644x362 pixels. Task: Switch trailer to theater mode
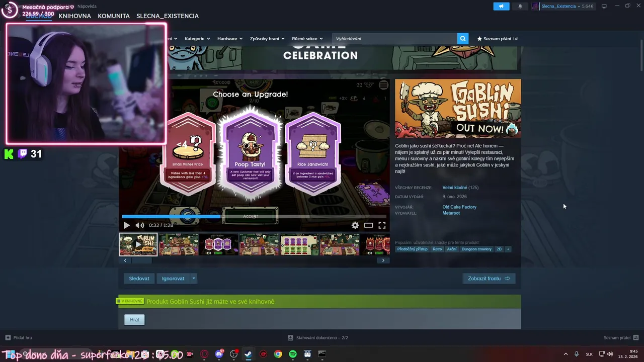pos(369,225)
